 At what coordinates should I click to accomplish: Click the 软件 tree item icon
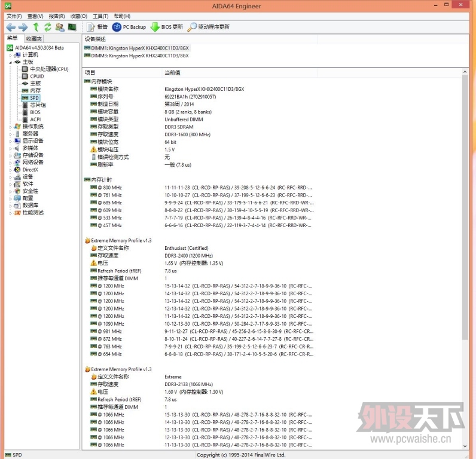(x=17, y=184)
